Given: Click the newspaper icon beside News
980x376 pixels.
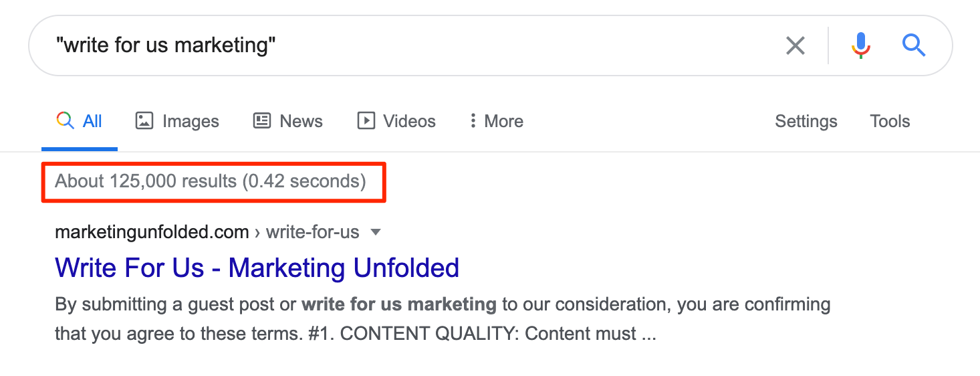Looking at the screenshot, I should click(x=262, y=121).
